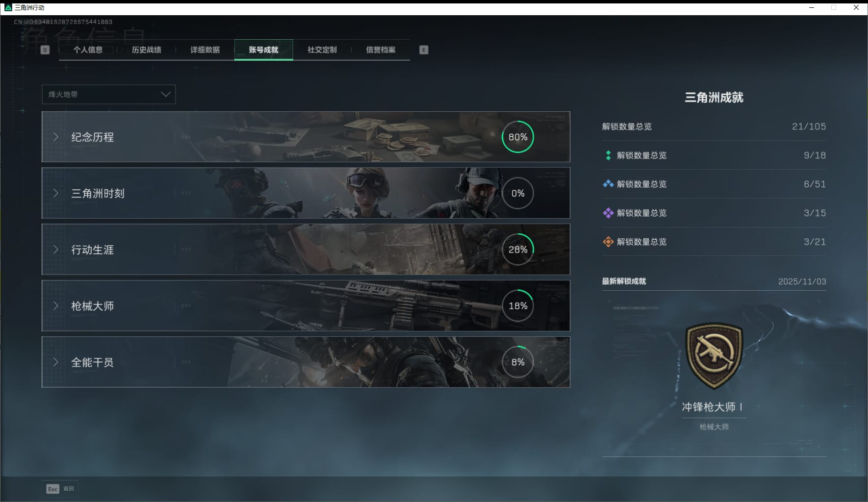
Task: Expand the 纪念历程 row chevron
Action: pos(56,137)
